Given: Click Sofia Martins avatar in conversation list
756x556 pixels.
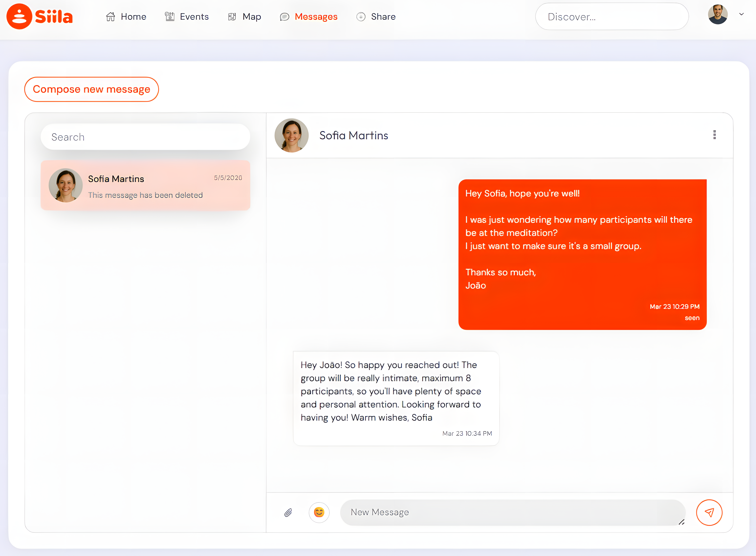Looking at the screenshot, I should [66, 185].
